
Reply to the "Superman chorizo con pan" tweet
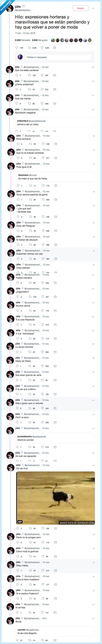(18, 259)
